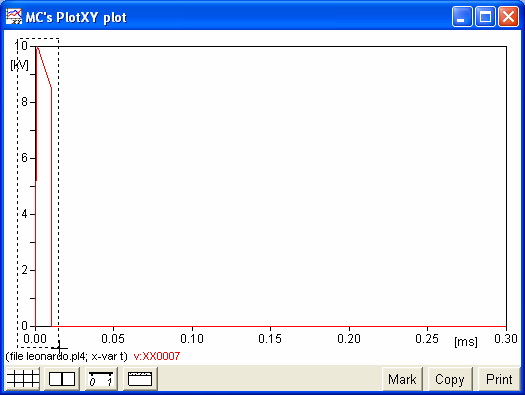
Task: Click the 0.10 x-axis tick label
Action: (192, 339)
